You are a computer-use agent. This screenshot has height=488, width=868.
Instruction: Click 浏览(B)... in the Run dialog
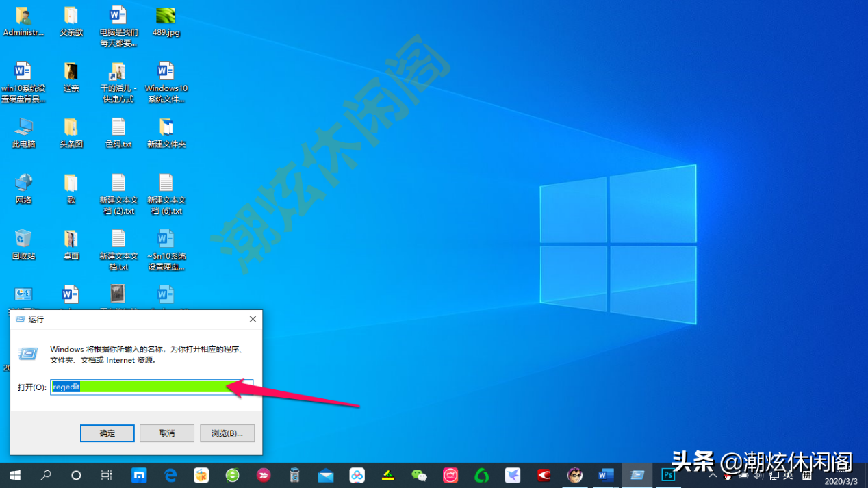[x=227, y=433]
